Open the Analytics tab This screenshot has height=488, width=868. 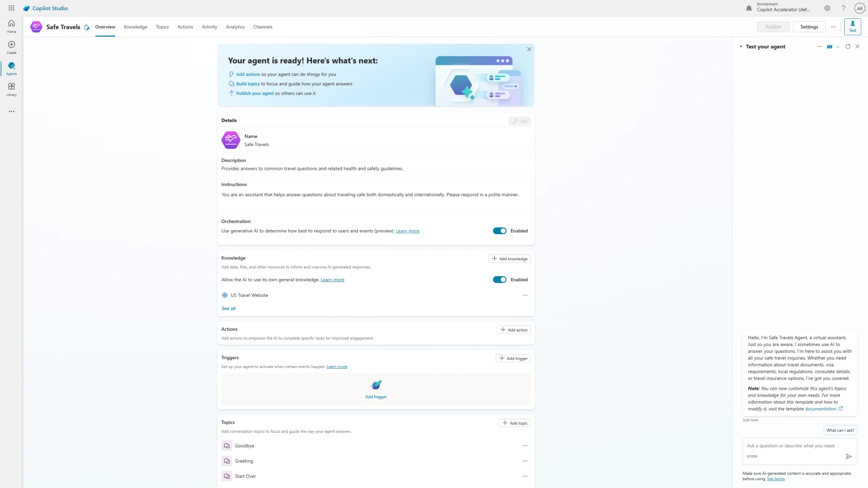point(235,27)
